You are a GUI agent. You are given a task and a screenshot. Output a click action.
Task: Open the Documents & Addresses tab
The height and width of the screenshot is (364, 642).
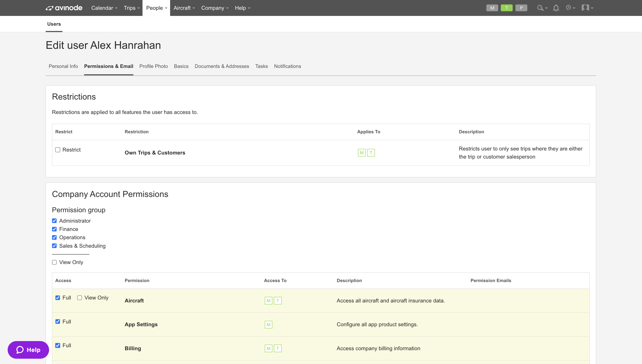pyautogui.click(x=222, y=66)
